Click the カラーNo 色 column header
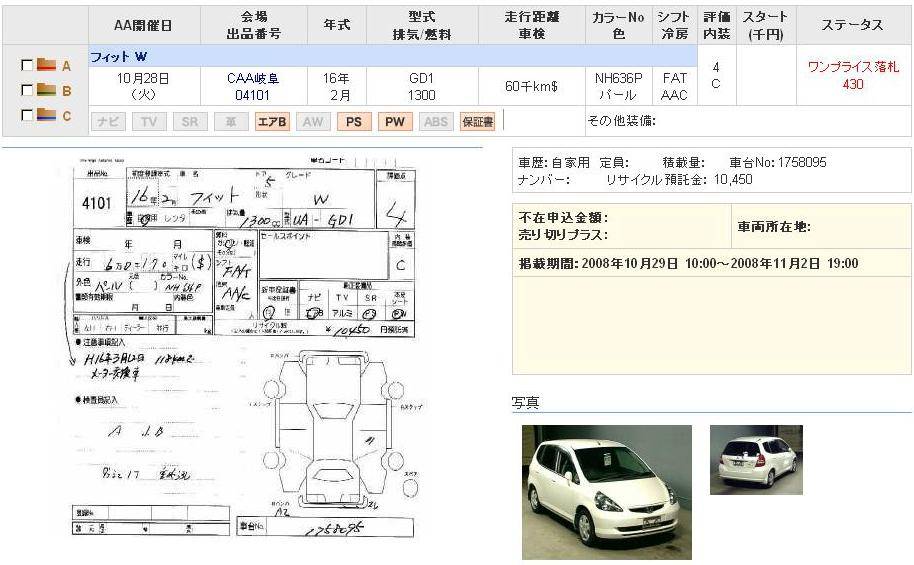The width and height of the screenshot is (914, 565). click(618, 25)
